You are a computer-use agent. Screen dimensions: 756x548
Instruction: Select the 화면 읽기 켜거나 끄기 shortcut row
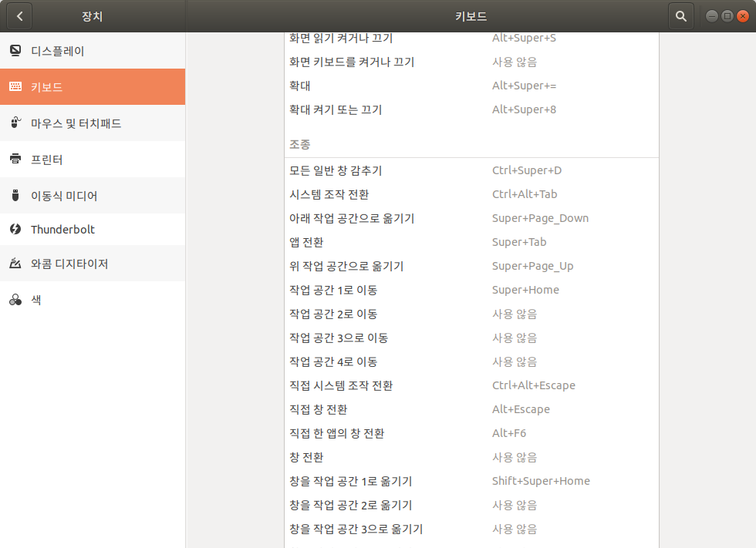[471, 38]
